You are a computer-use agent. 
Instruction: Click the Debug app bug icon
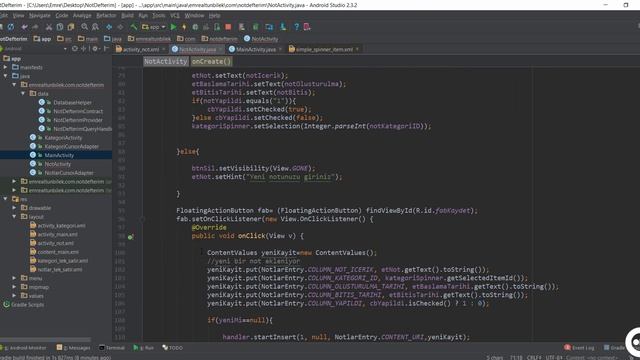coord(195,27)
